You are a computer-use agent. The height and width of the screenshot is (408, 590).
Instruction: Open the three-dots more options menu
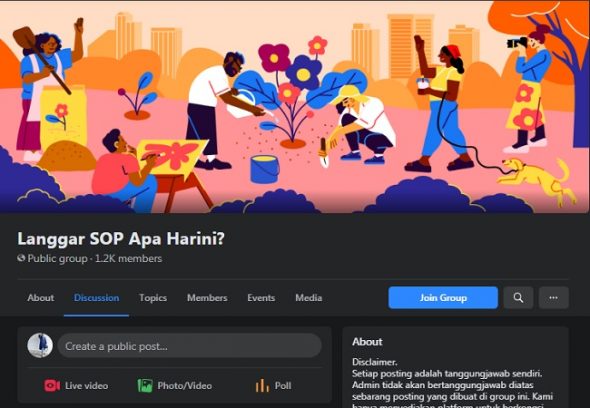[554, 298]
